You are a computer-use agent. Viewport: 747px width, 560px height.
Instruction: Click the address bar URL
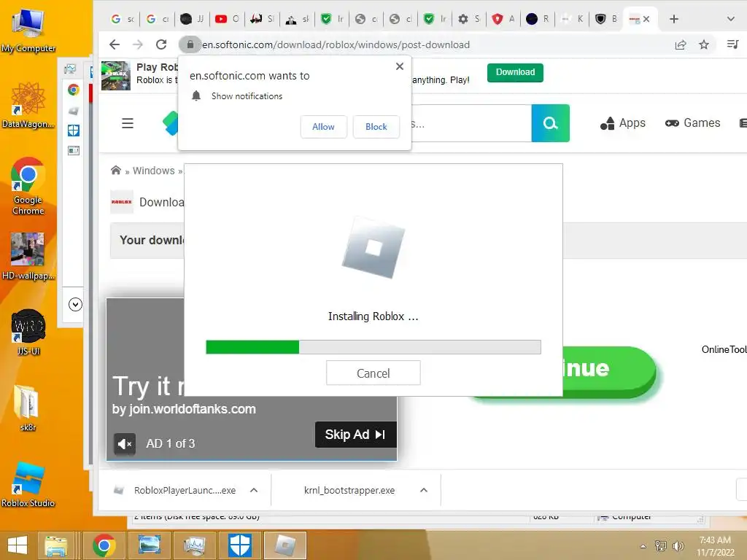tap(336, 44)
